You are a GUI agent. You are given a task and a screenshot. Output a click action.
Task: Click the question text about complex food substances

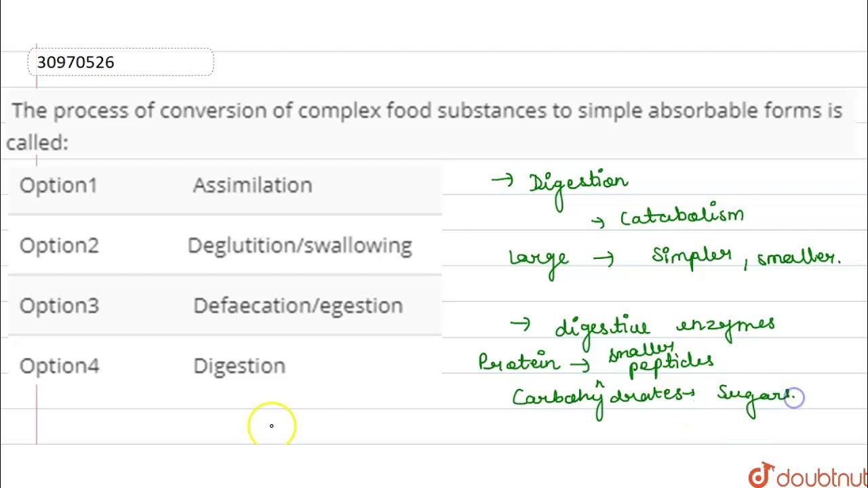(427, 110)
